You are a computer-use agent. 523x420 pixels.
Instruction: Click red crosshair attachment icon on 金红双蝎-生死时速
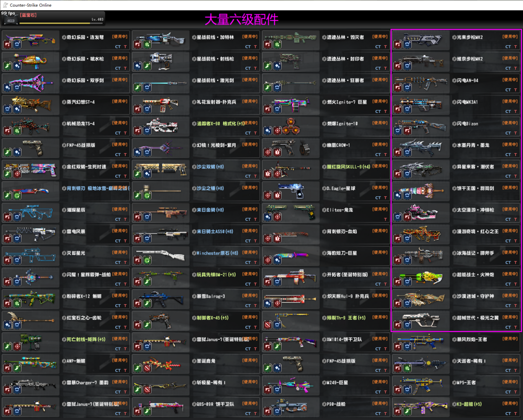17,174
